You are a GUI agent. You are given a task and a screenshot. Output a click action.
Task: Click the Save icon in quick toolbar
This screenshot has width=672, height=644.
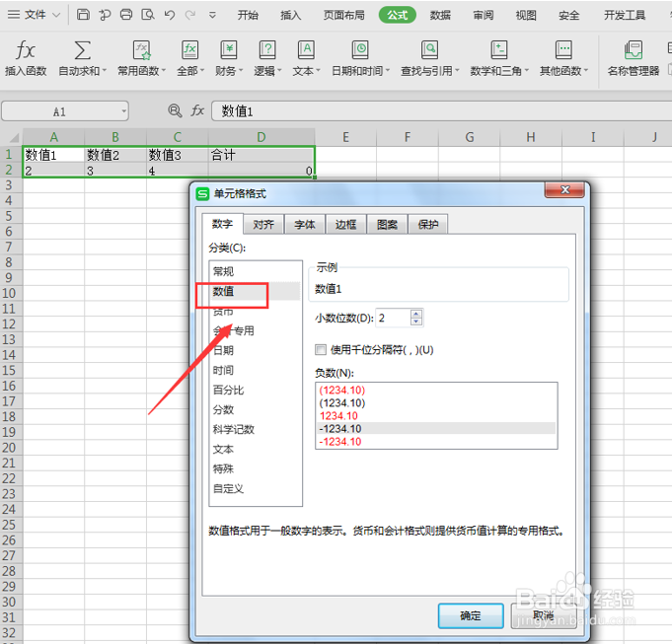(83, 15)
